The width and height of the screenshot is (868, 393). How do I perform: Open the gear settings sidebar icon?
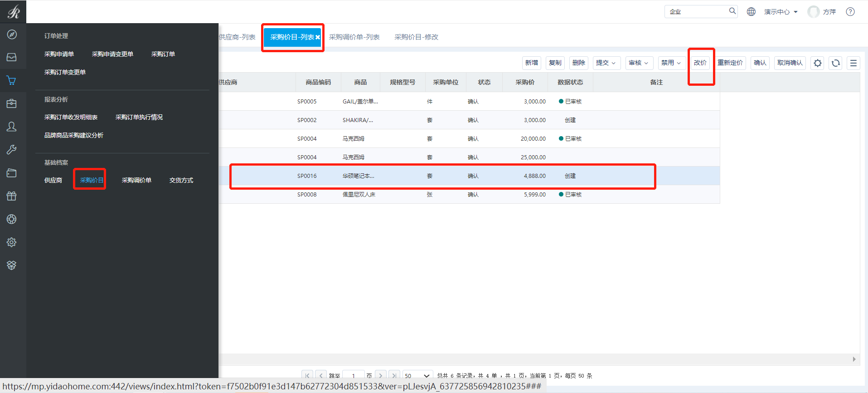pyautogui.click(x=12, y=242)
